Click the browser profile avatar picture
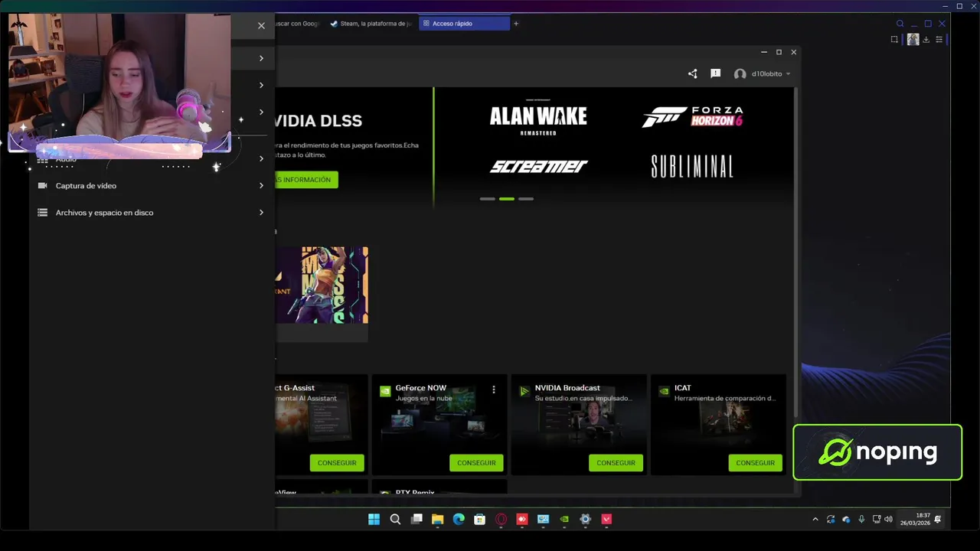Viewport: 980px width, 551px height. 913,39
